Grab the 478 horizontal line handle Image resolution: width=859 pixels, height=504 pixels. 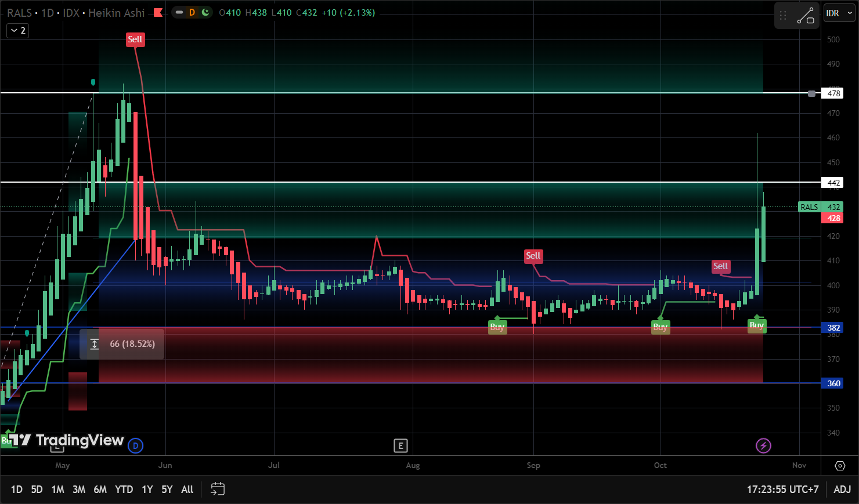(x=811, y=93)
